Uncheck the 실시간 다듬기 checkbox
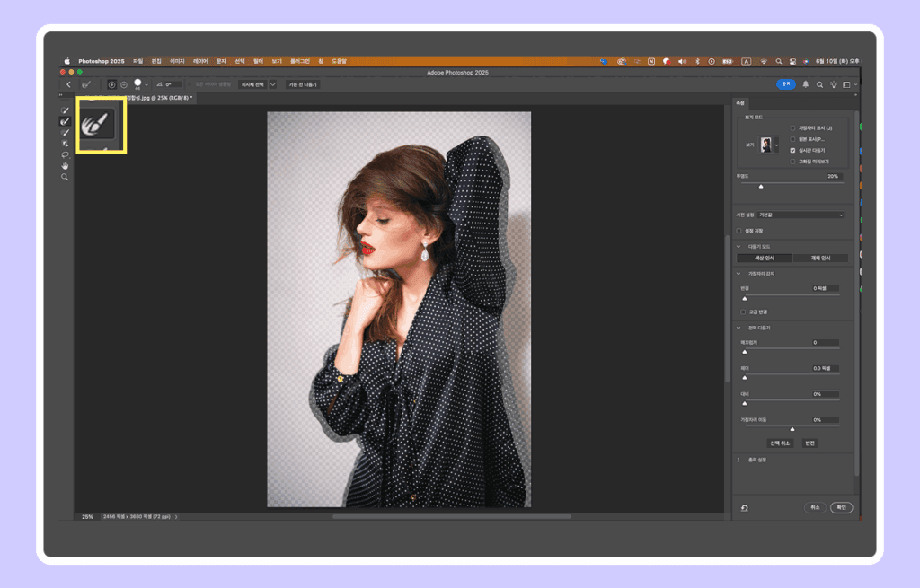This screenshot has height=588, width=920. 792,150
